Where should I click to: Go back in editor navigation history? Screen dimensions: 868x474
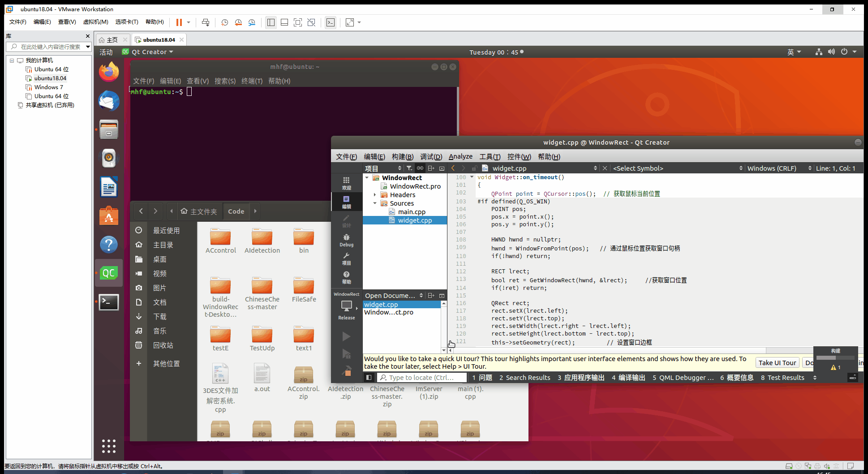click(453, 168)
